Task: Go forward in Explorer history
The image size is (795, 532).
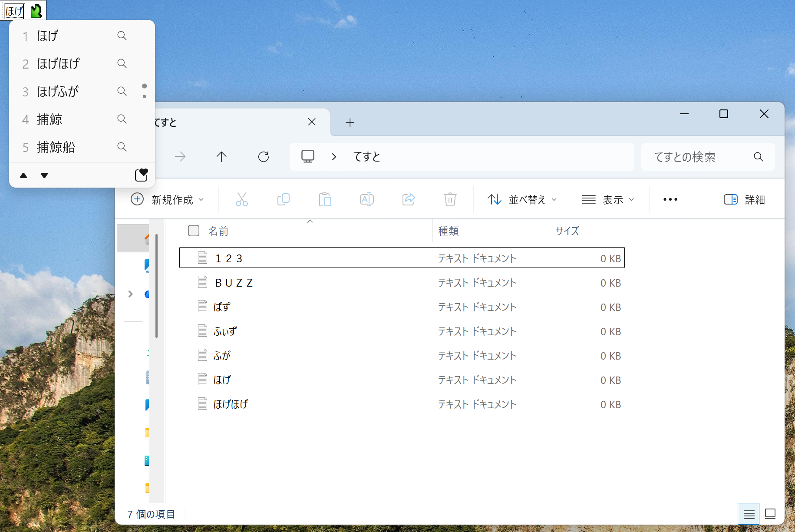Action: [180, 157]
